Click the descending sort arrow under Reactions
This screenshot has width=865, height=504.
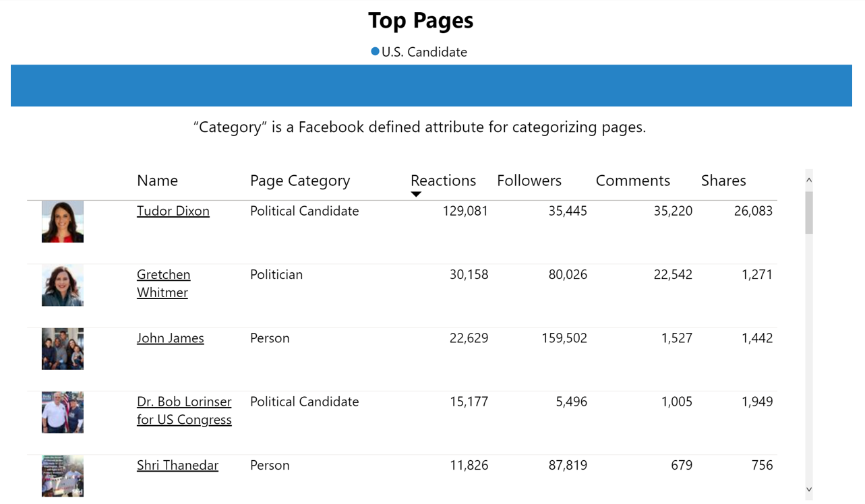click(x=416, y=195)
